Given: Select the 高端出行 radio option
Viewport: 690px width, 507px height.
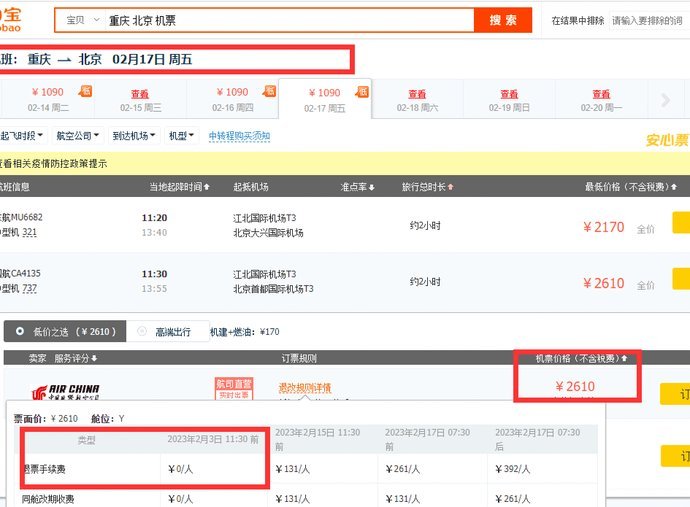Looking at the screenshot, I should (168, 331).
